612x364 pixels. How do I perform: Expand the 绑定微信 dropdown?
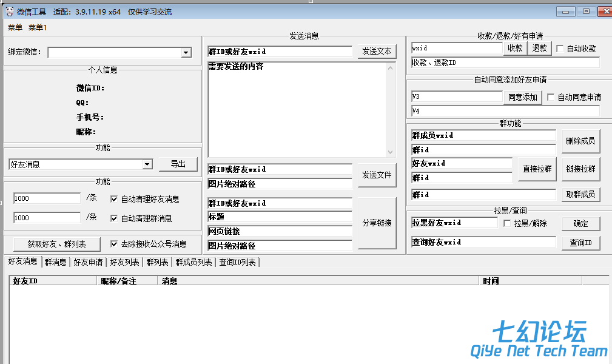click(x=186, y=52)
